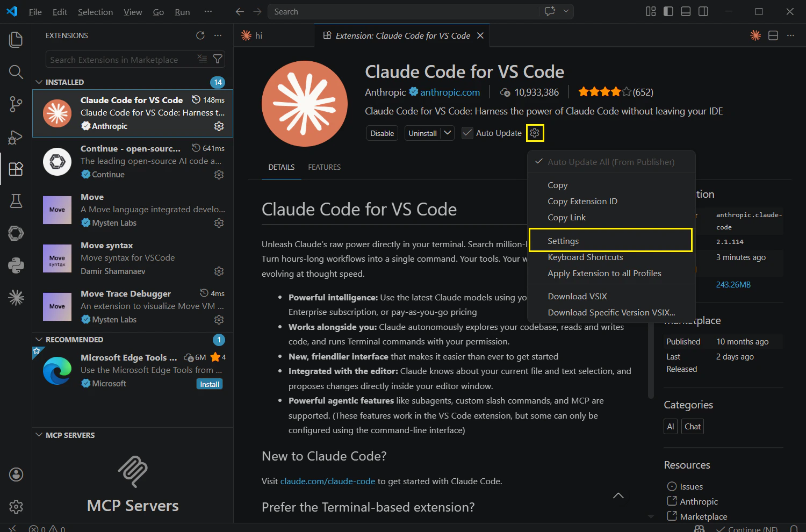Collapse the INSTALLED extensions section
Viewport: 806px width, 532px height.
(39, 82)
